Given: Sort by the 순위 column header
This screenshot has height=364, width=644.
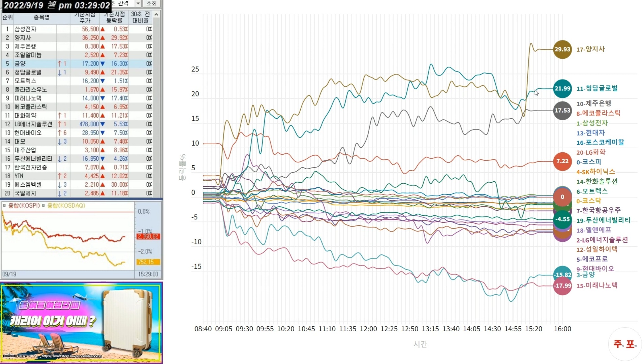Looking at the screenshot, I should pyautogui.click(x=7, y=17).
